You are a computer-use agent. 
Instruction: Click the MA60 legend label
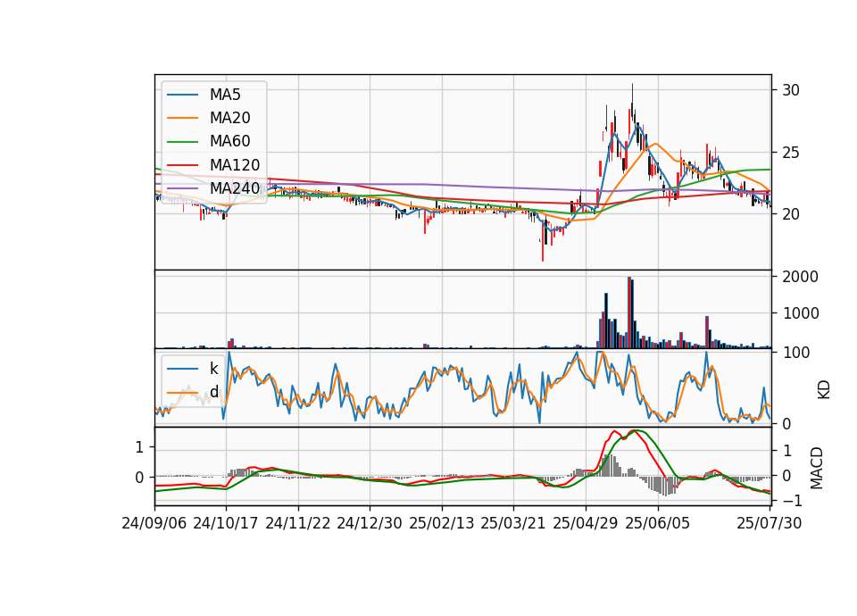click(x=229, y=142)
